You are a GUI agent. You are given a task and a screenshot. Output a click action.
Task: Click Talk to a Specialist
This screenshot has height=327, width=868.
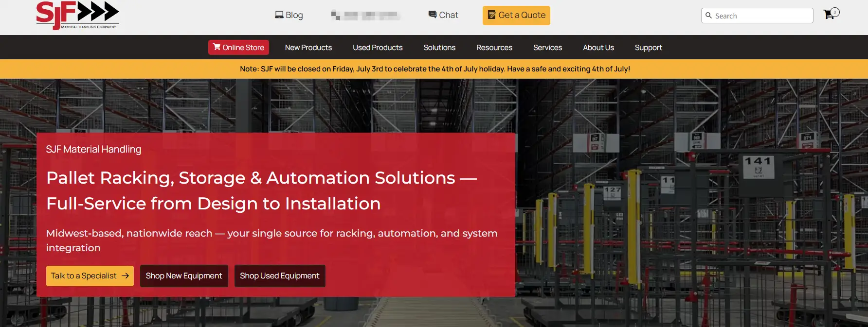[90, 275]
